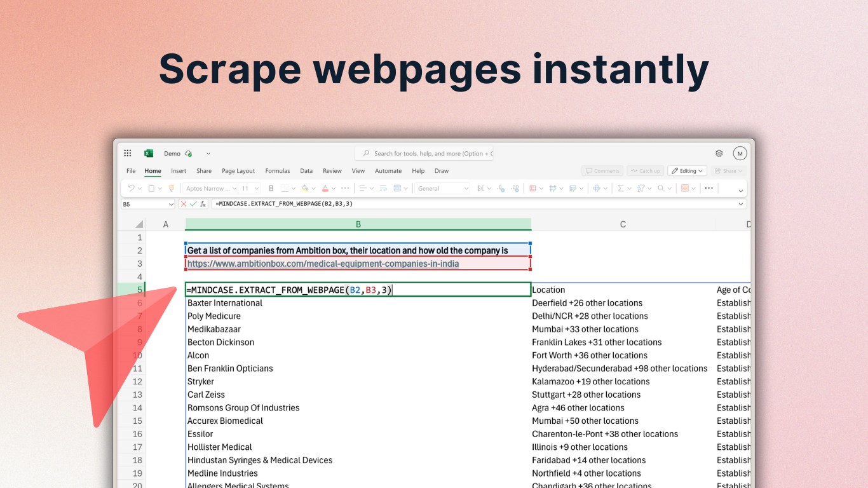The image size is (868, 488).
Task: Open the File menu
Action: click(131, 171)
